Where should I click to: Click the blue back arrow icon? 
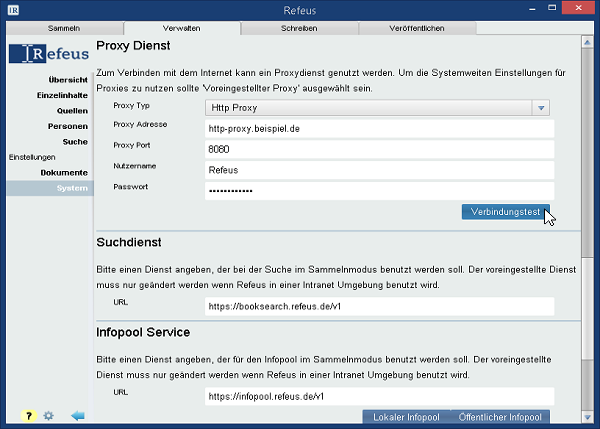point(77,414)
